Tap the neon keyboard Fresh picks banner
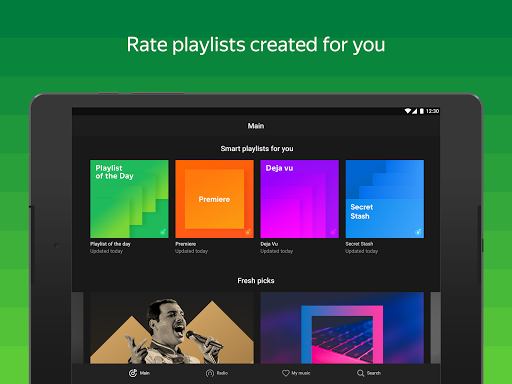The image size is (512, 384). (x=342, y=328)
